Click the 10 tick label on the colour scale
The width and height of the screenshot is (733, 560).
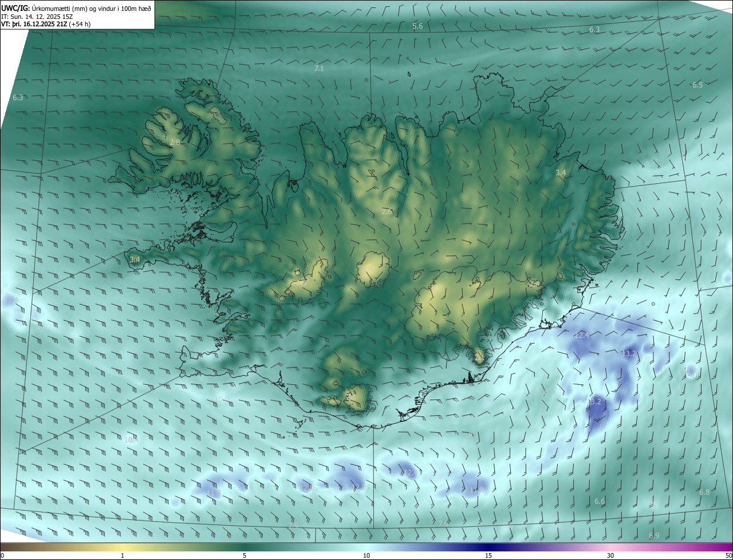[x=366, y=556]
